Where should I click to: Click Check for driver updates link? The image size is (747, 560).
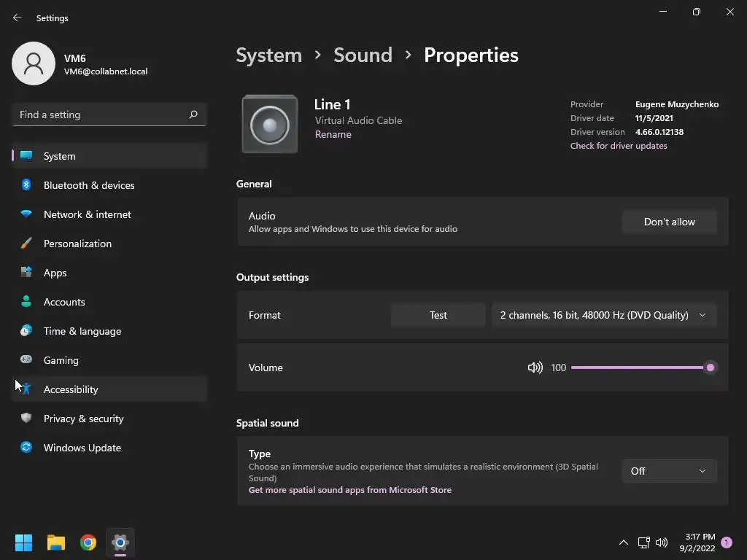pyautogui.click(x=619, y=146)
